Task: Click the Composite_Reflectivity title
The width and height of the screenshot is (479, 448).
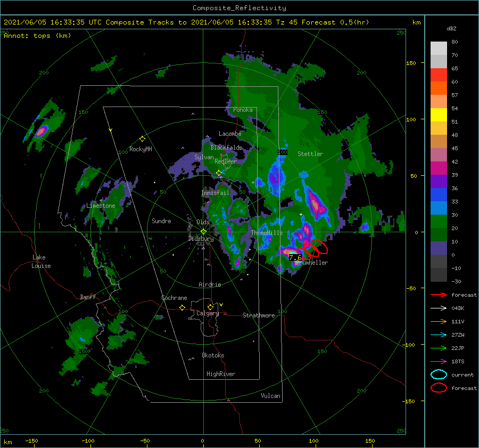Action: point(239,8)
